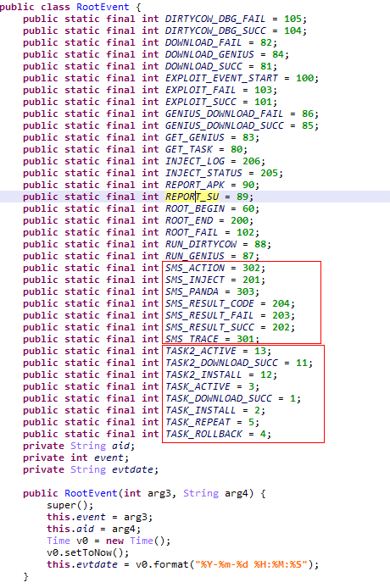The height and width of the screenshot is (588, 390).
Task: Click the arg3 constructor parameter
Action: 159,494
